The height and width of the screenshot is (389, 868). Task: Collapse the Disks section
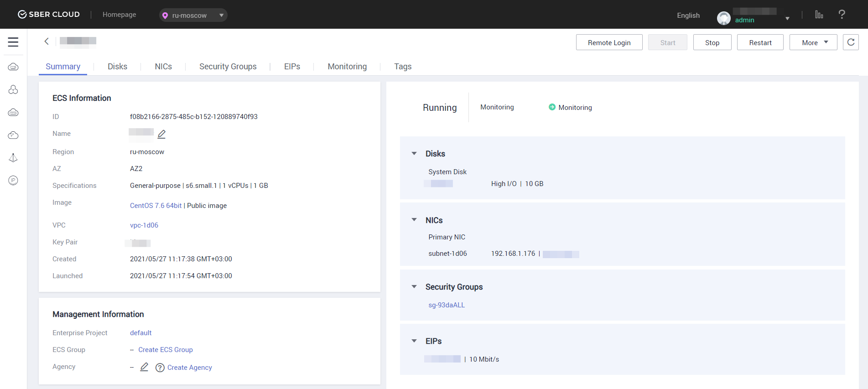pos(414,154)
